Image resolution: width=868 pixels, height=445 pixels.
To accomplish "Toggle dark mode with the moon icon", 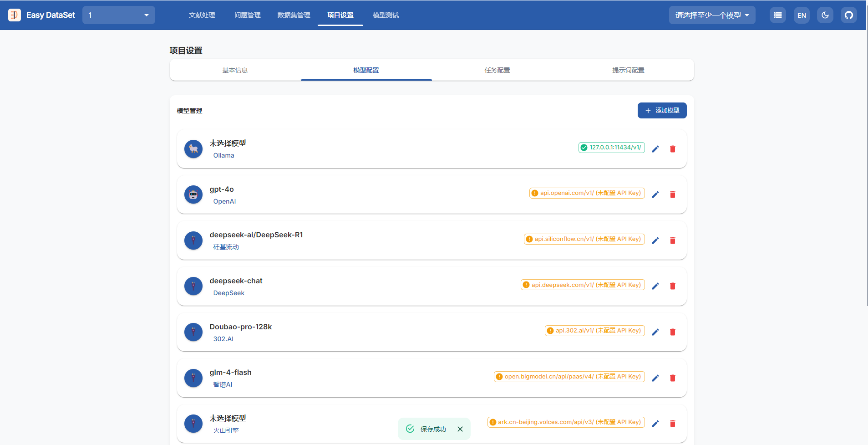I will click(825, 15).
